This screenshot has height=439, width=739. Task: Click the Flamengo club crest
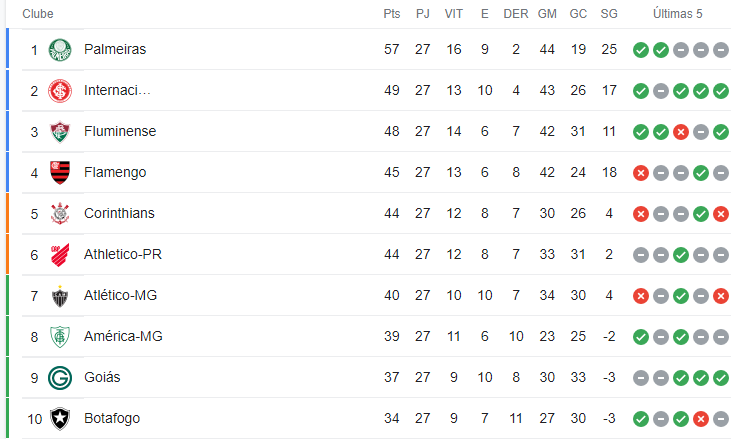tap(60, 173)
